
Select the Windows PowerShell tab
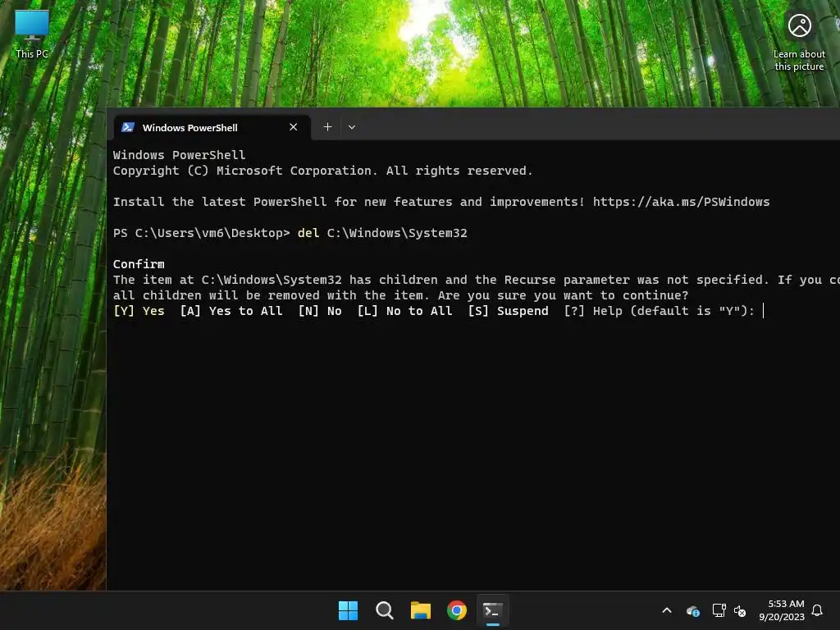pos(212,127)
